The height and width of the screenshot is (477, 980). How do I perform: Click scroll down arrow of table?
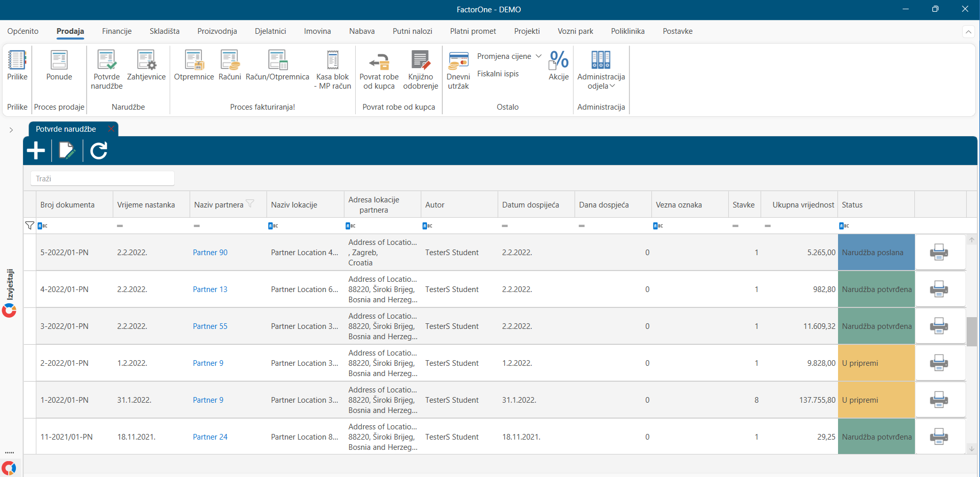tap(971, 449)
